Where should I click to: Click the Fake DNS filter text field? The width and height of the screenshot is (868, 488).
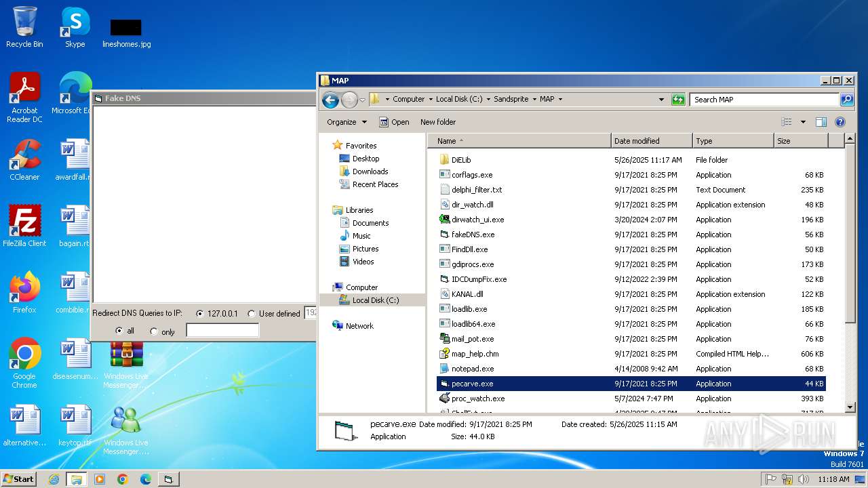click(x=222, y=331)
